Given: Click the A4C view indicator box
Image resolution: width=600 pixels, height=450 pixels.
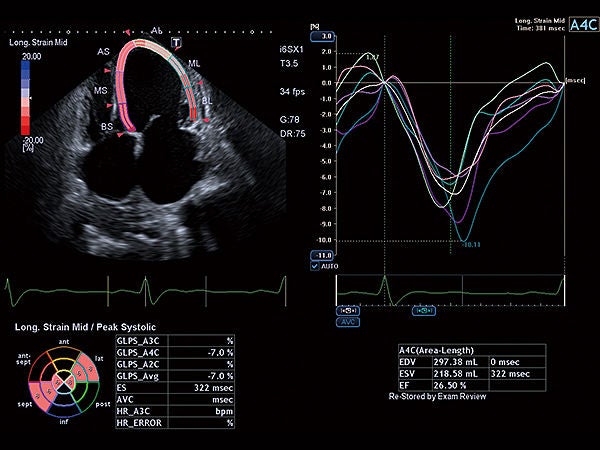Looking at the screenshot, I should click(584, 24).
